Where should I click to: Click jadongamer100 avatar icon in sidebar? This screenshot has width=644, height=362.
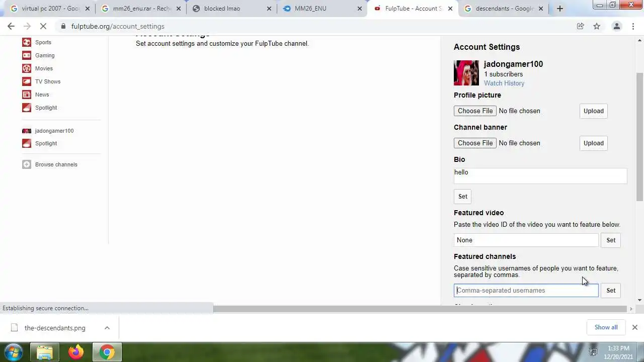27,131
